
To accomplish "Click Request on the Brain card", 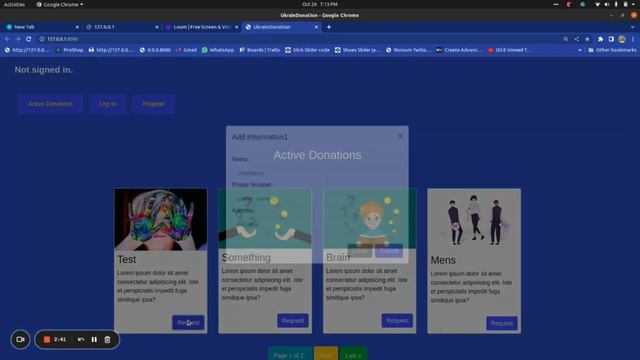I will click(397, 320).
